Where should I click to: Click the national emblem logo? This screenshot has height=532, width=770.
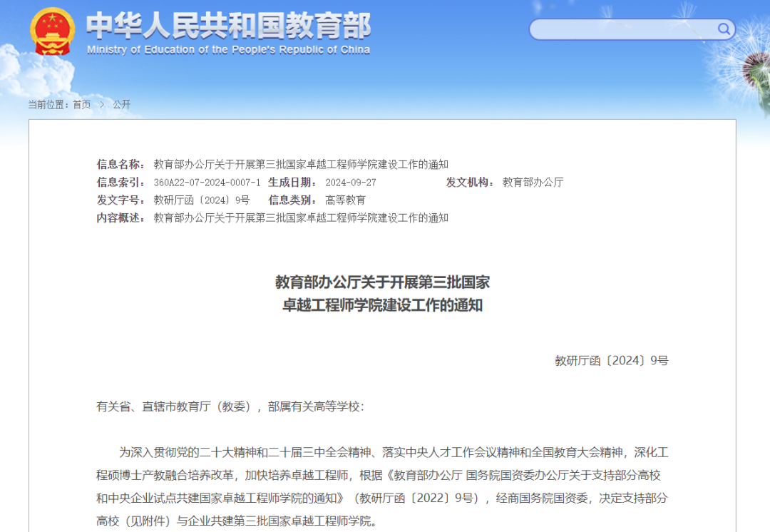click(x=52, y=32)
